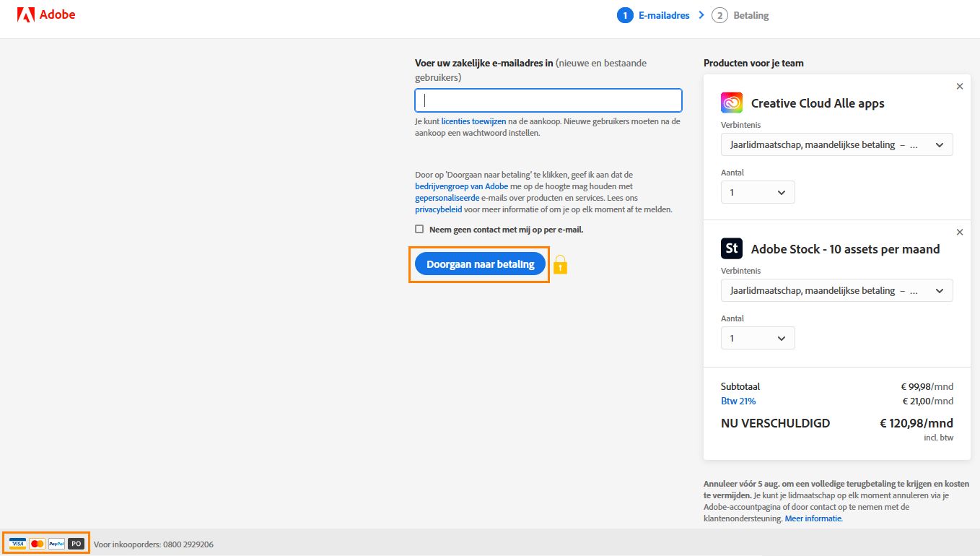Open the licenties toewijzen link

click(473, 121)
